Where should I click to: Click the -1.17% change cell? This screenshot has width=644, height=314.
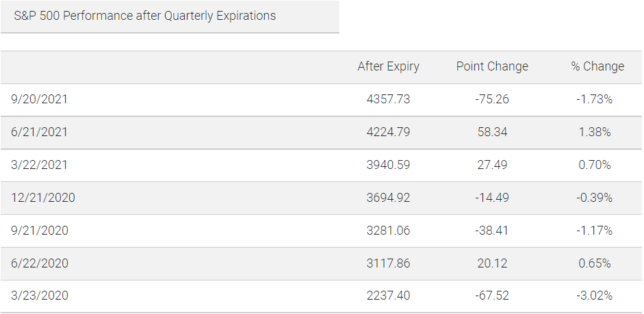coord(594,231)
